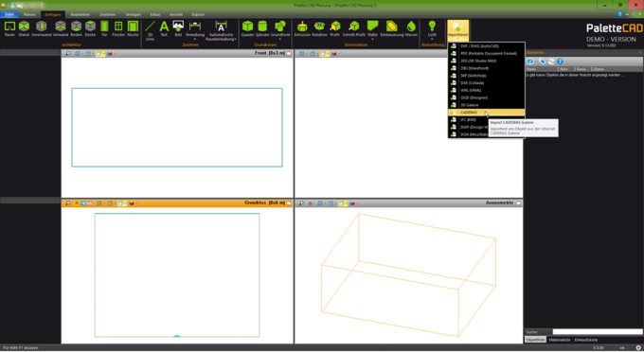644x352 pixels.
Task: Switch to the Exposé tab
Action: click(198, 14)
